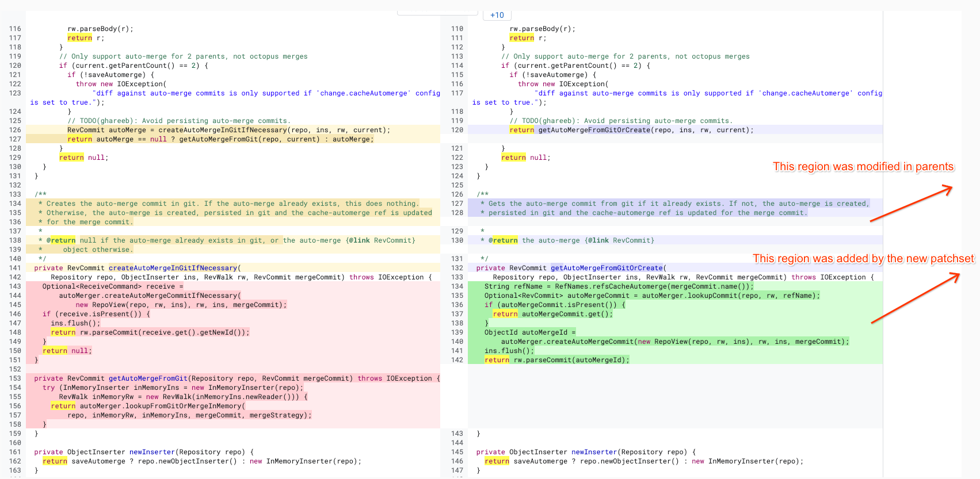The width and height of the screenshot is (980, 479).
Task: Click left-side line number 126
Action: pyautogui.click(x=15, y=130)
